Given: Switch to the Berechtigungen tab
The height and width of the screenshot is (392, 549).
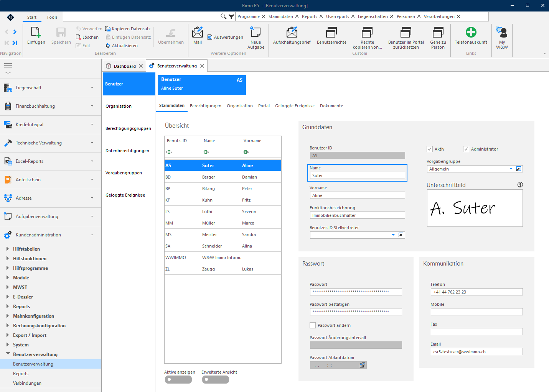Looking at the screenshot, I should pos(206,106).
